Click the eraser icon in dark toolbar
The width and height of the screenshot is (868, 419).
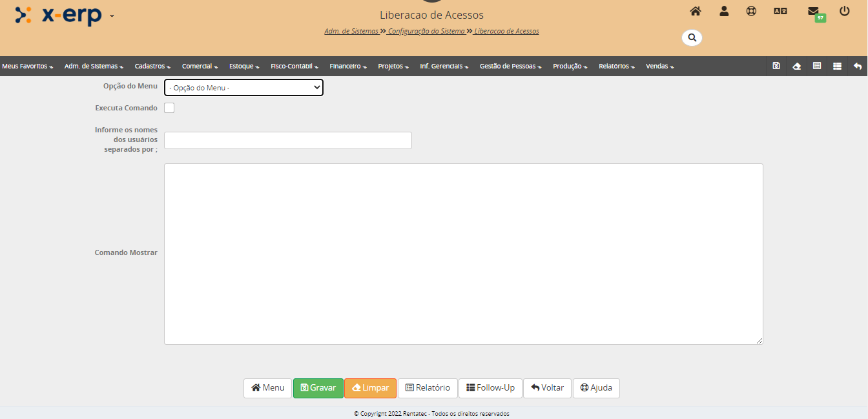(x=796, y=66)
